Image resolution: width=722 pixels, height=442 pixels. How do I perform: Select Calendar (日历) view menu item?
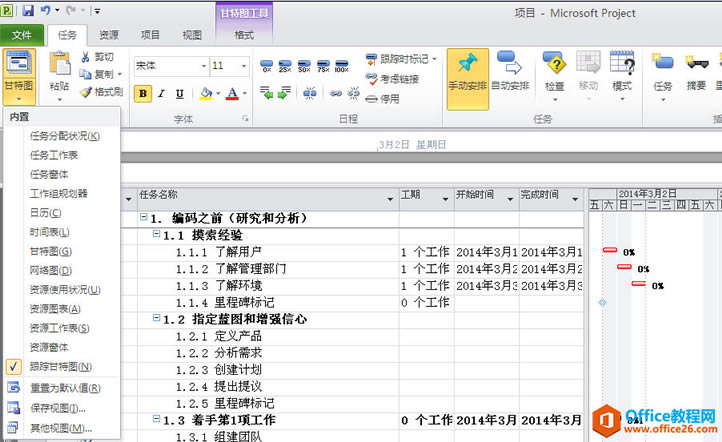[x=46, y=213]
